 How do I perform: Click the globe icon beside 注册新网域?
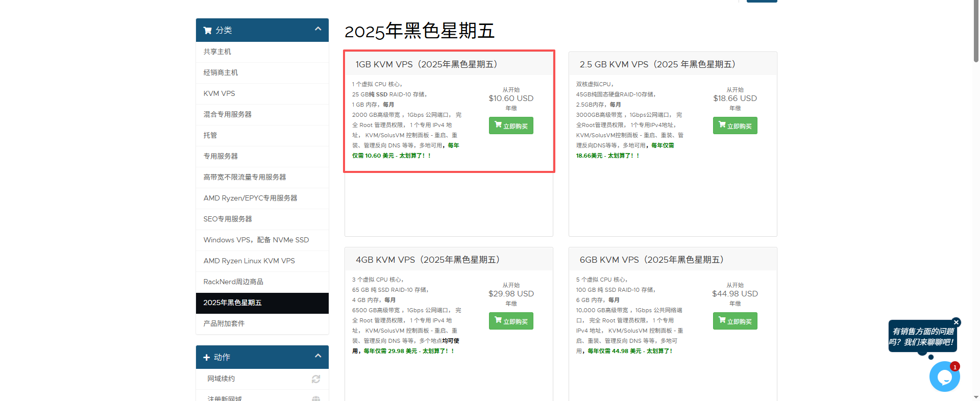(316, 398)
